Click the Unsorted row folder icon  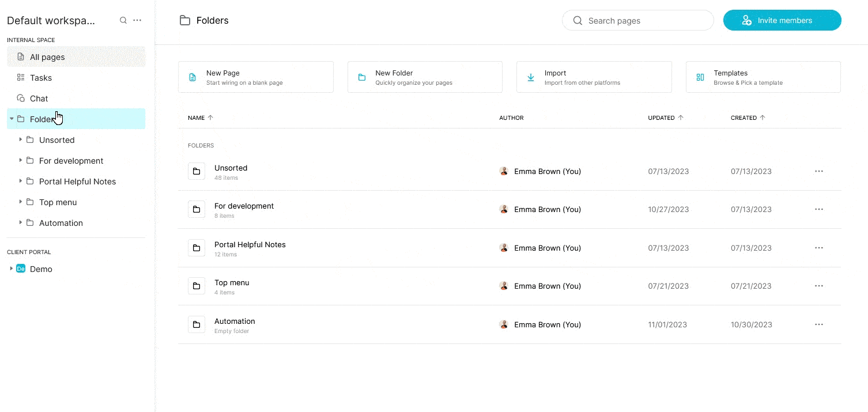pos(197,171)
